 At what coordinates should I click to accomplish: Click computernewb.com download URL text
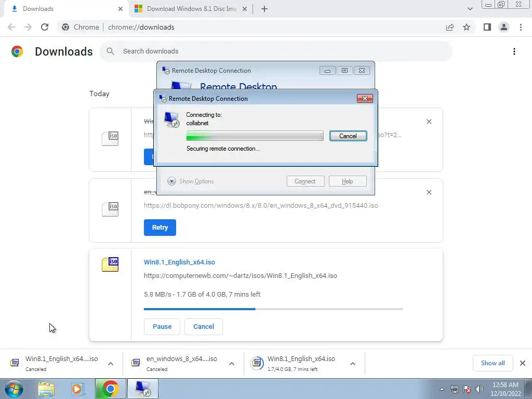tap(240, 275)
